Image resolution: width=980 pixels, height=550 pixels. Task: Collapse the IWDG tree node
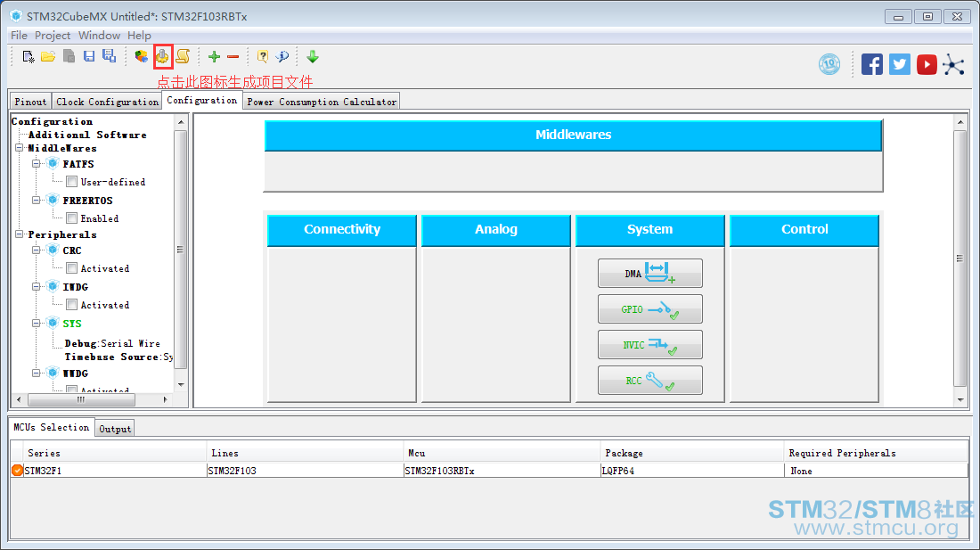[x=37, y=287]
